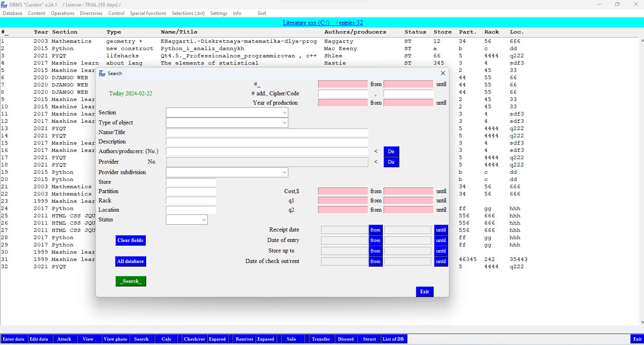The height and width of the screenshot is (345, 644).
Task: Click the Provider No. input field
Action: [x=267, y=162]
